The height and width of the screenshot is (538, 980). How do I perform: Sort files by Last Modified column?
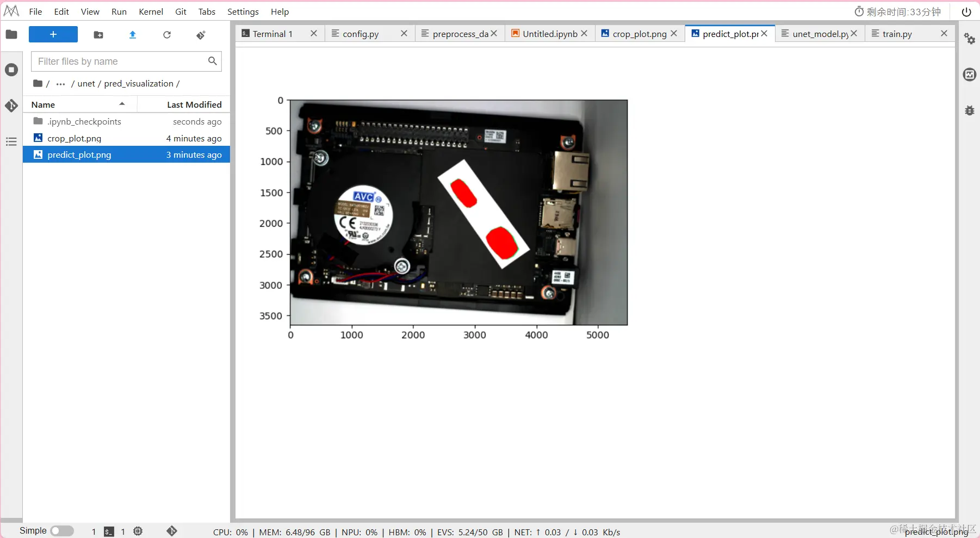pos(194,104)
